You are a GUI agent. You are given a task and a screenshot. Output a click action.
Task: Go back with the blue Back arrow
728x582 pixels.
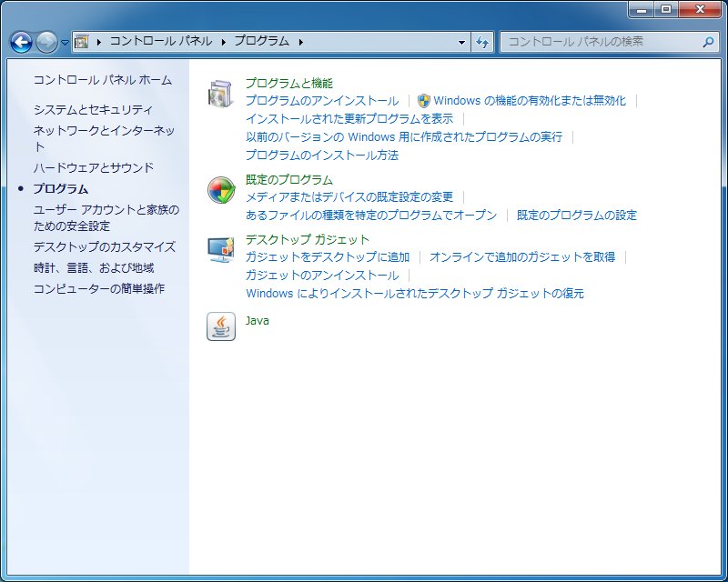click(21, 42)
